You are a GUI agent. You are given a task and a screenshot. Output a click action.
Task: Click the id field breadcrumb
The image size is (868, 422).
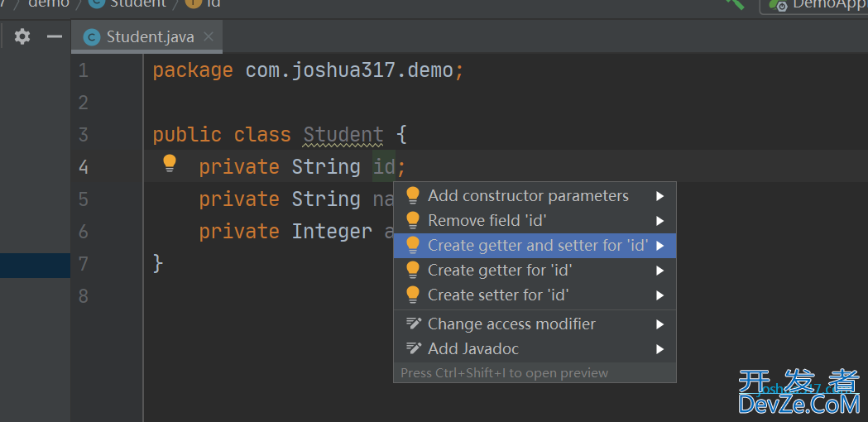213,3
